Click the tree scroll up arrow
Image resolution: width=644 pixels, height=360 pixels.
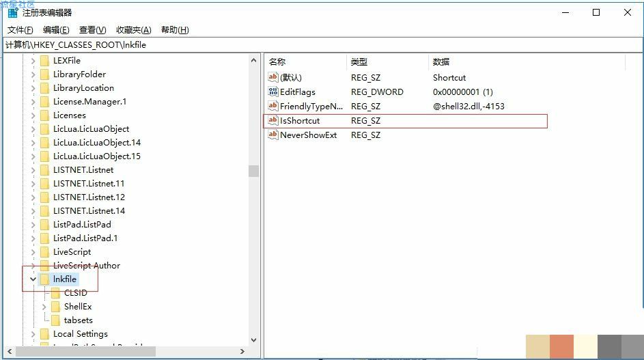click(x=254, y=60)
